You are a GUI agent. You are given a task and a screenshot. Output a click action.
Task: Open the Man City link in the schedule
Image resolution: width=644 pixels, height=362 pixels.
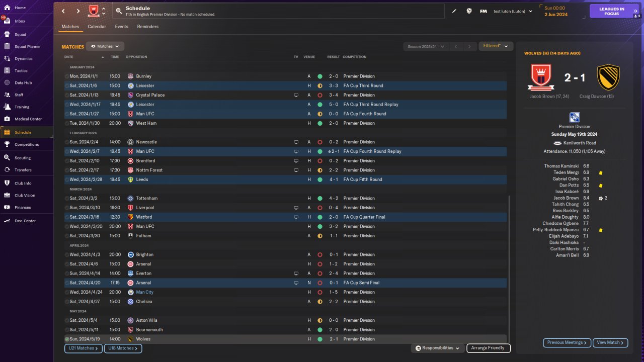(x=144, y=292)
